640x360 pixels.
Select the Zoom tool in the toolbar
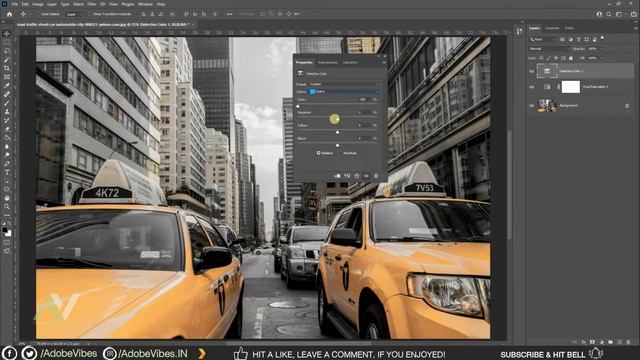click(x=7, y=207)
